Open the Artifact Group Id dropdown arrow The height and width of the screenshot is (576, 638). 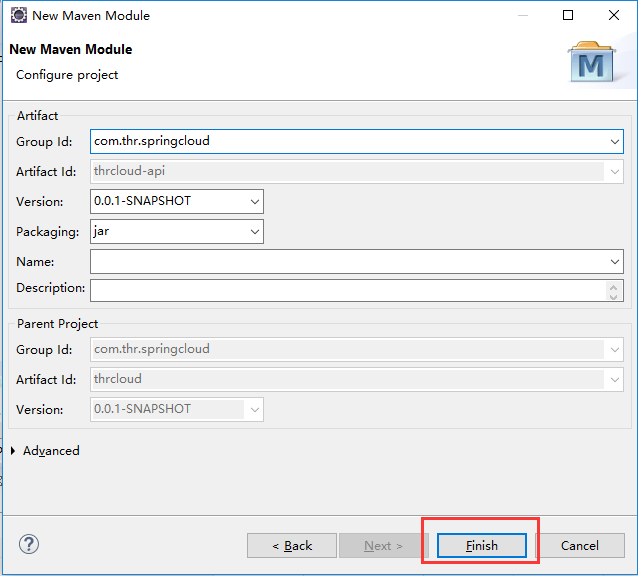click(x=614, y=142)
